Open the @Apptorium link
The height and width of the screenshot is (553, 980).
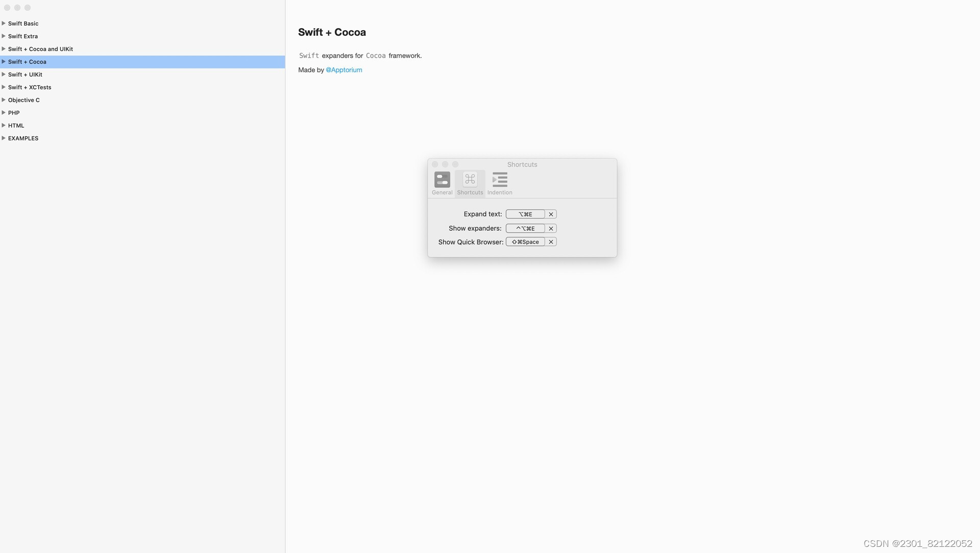(x=344, y=70)
